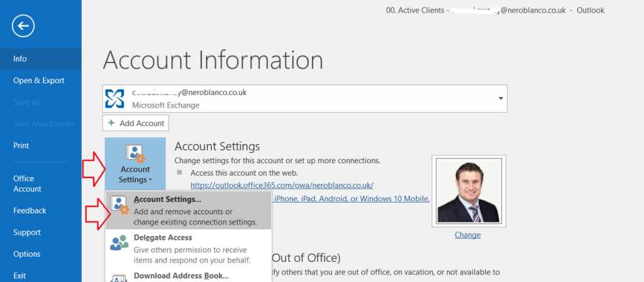Go back using the circled arrow
This screenshot has height=282, width=644.
click(x=23, y=26)
